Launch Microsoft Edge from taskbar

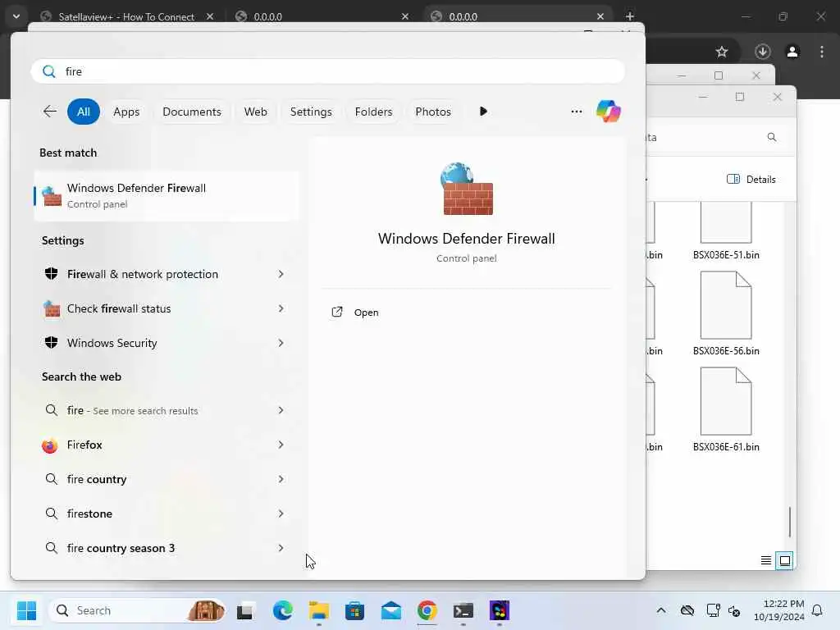[x=282, y=610]
